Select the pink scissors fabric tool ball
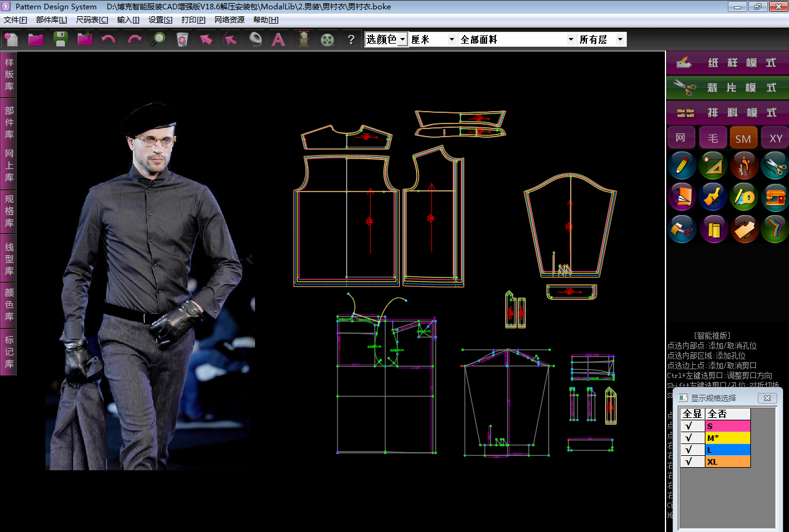This screenshot has width=789, height=532. point(682,229)
